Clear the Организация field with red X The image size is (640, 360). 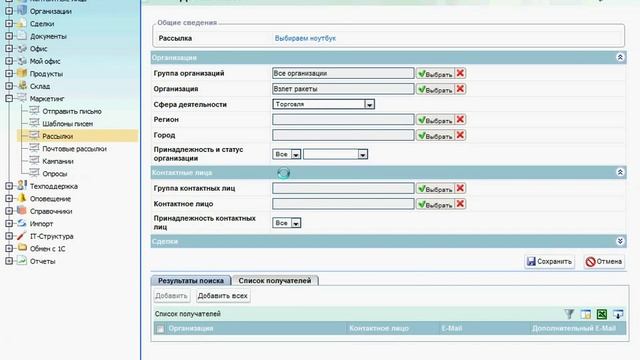coord(460,89)
